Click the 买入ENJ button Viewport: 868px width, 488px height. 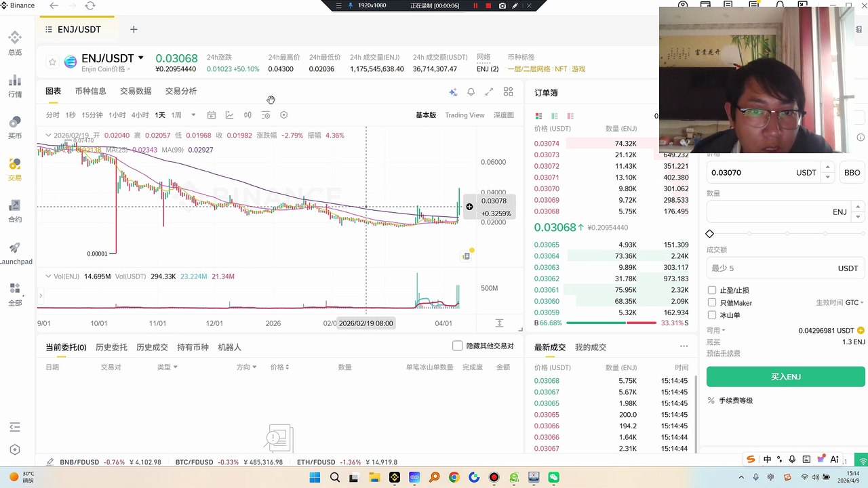coord(786,376)
